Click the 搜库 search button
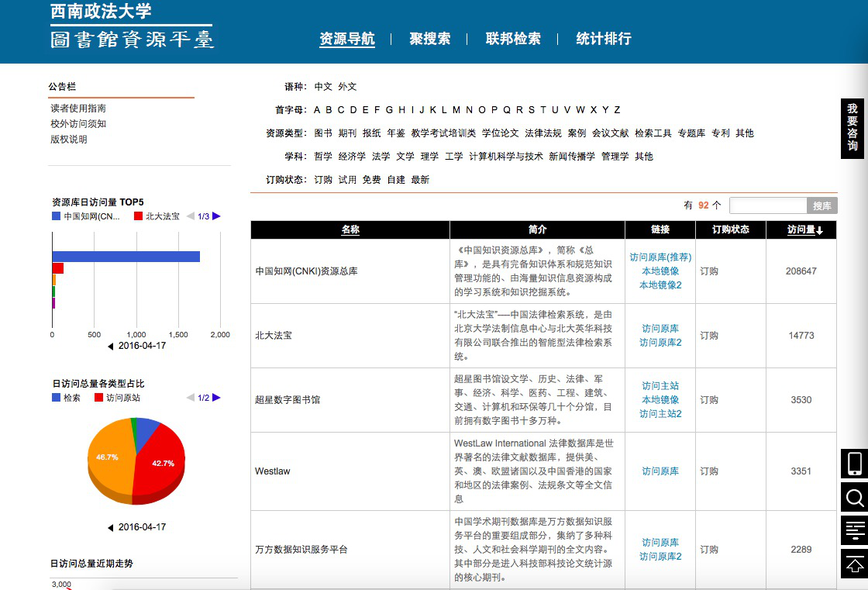Viewport: 868px width, 590px height. tap(821, 205)
